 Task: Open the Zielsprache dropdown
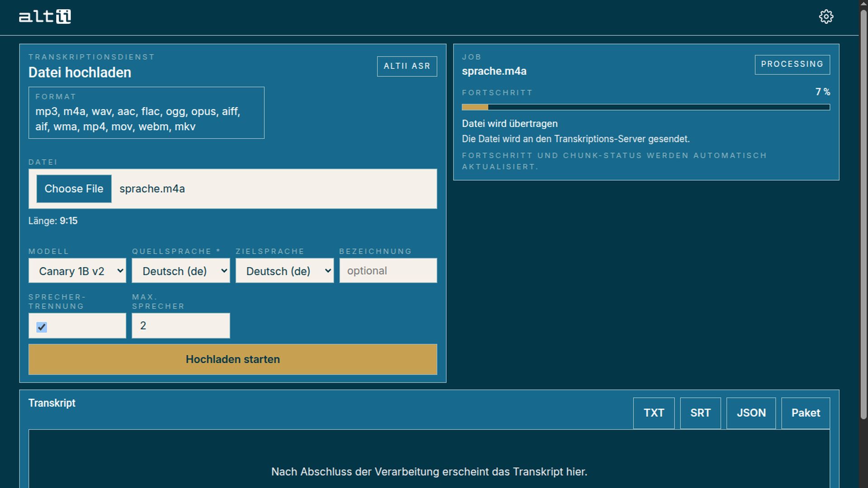(284, 271)
